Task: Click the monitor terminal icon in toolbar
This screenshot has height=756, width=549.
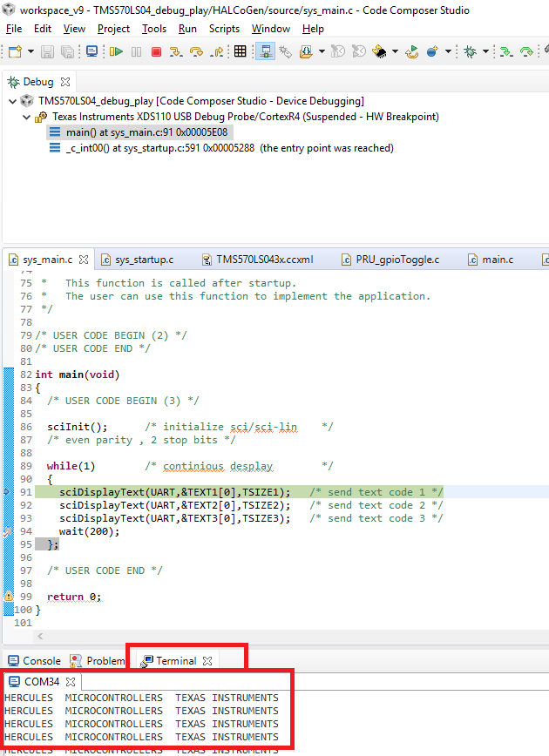Action: [91, 51]
